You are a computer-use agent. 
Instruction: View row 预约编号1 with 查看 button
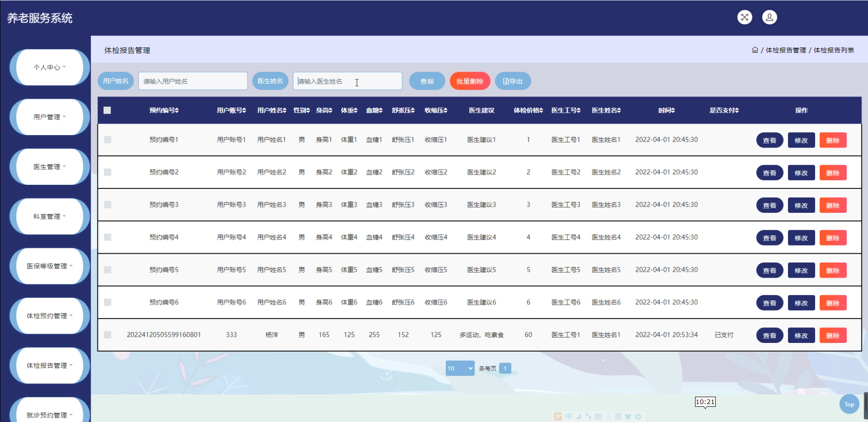pyautogui.click(x=770, y=140)
